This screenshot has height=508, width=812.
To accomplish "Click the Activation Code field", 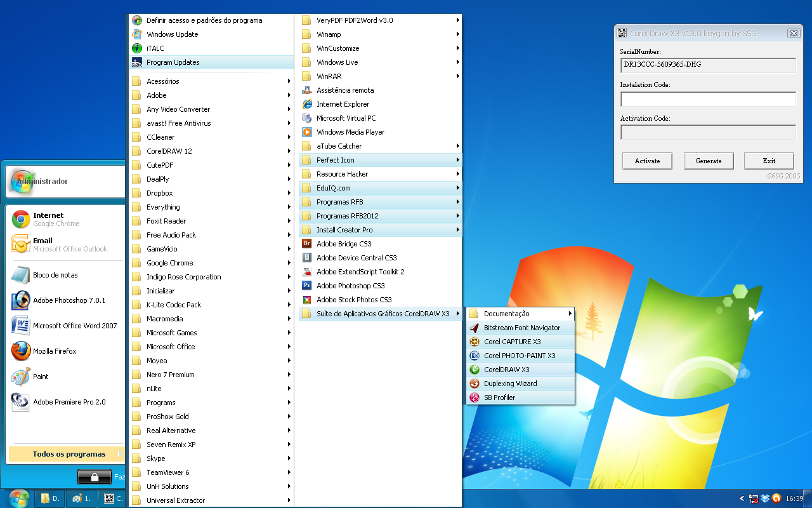I will (708, 132).
